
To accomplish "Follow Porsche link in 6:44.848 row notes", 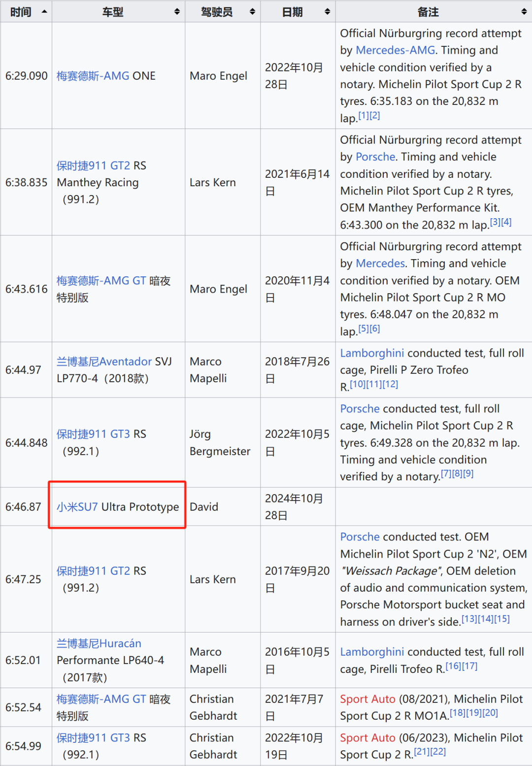I will (x=360, y=409).
